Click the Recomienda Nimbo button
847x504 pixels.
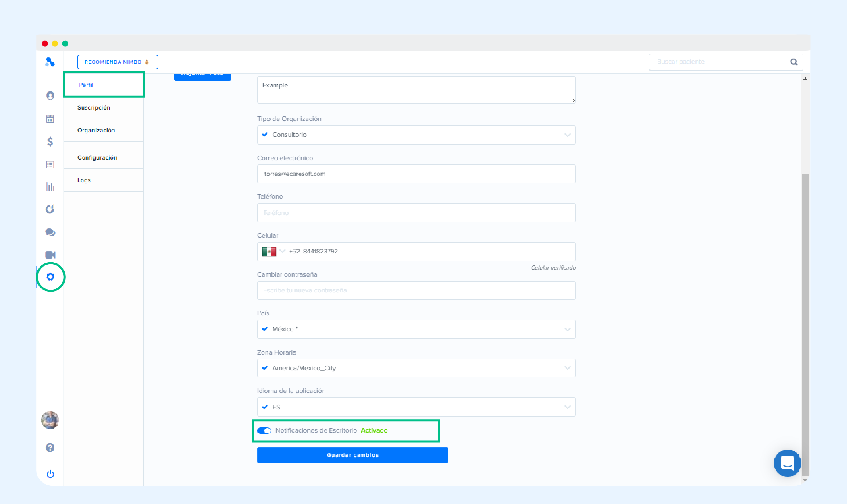[117, 62]
